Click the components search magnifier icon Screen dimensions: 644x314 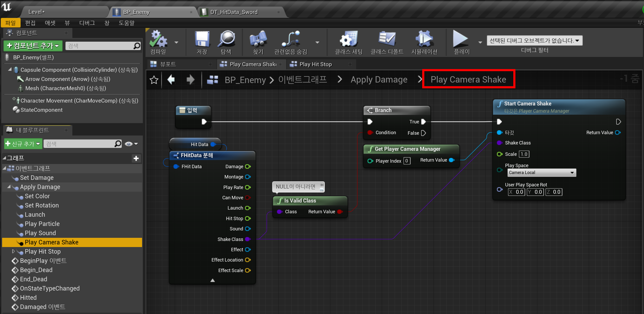click(137, 46)
